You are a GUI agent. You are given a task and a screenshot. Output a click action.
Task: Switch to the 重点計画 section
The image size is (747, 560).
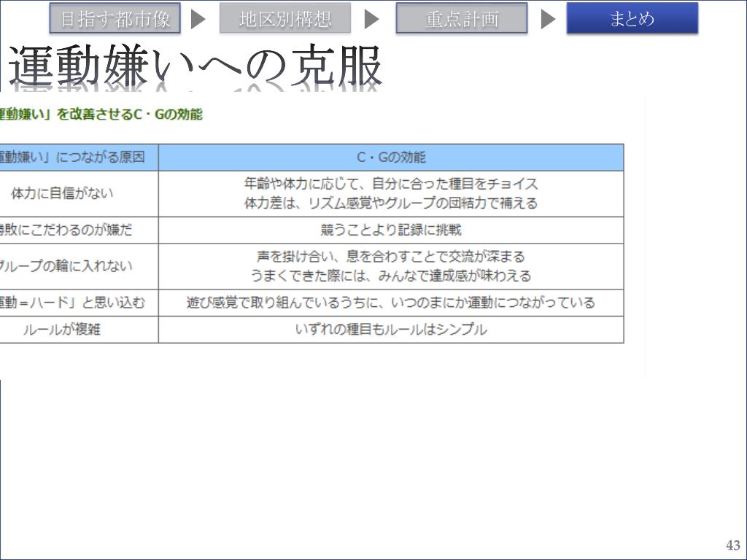point(462,18)
